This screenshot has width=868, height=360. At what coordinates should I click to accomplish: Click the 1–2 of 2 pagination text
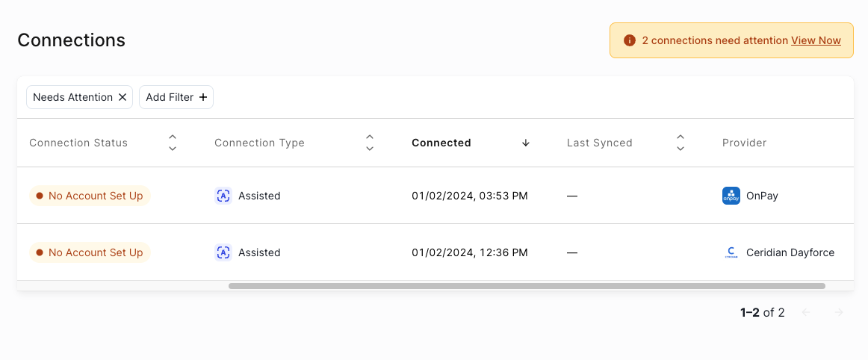762,312
